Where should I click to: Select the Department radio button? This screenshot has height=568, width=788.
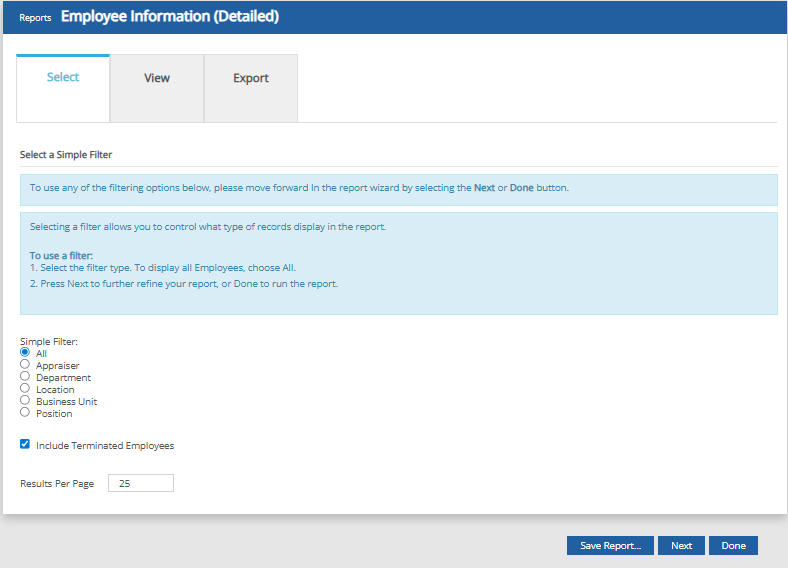(25, 377)
